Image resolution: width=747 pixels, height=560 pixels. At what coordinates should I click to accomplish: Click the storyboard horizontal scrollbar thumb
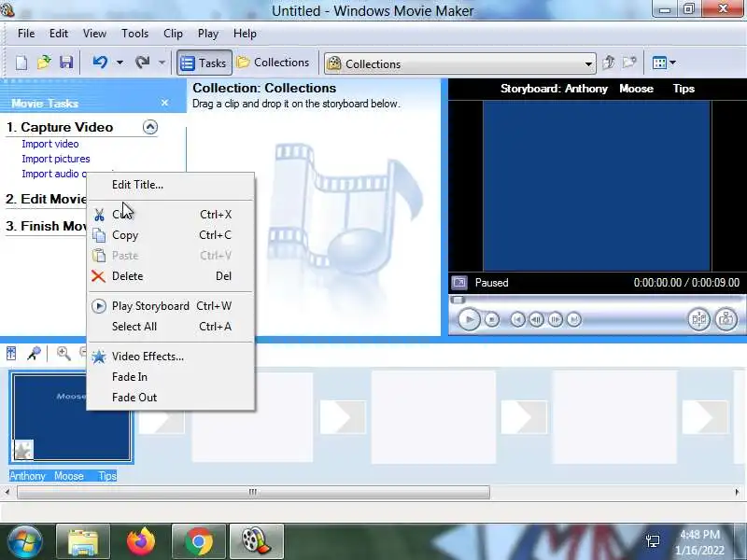point(253,492)
